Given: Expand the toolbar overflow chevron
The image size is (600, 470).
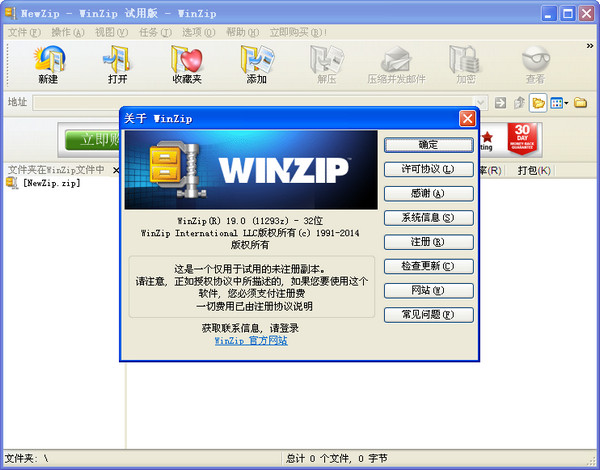Looking at the screenshot, I should pyautogui.click(x=589, y=46).
